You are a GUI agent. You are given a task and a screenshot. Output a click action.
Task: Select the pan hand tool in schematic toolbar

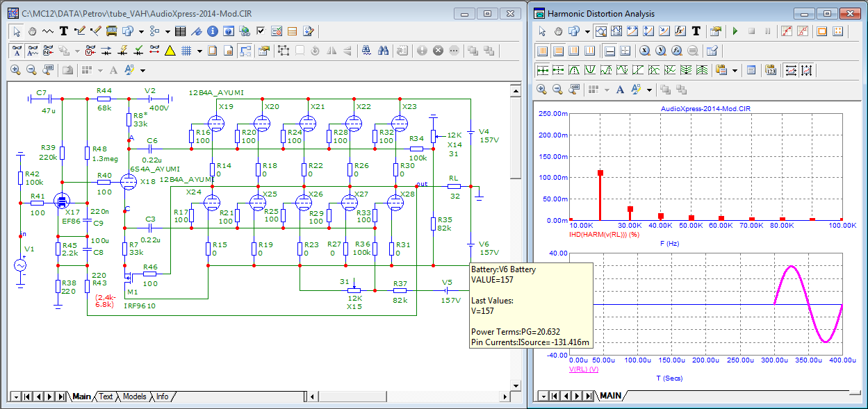pos(32,31)
